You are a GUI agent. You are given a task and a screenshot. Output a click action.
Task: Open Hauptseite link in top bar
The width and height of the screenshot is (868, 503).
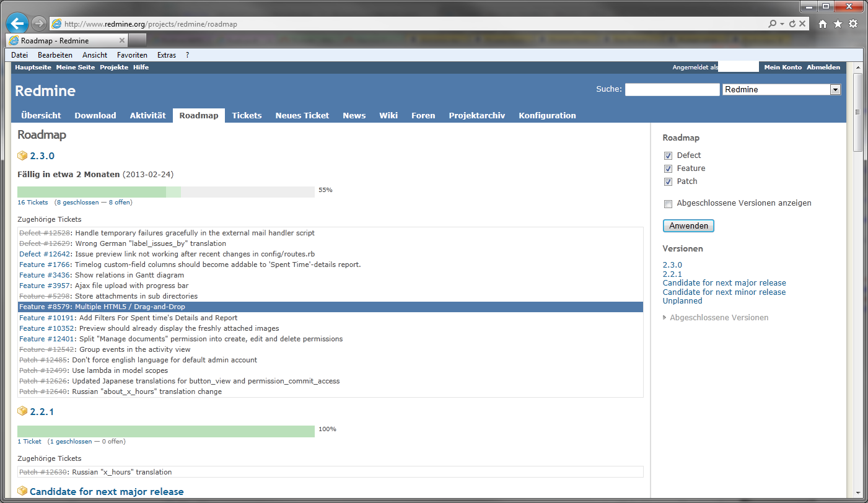tap(33, 67)
